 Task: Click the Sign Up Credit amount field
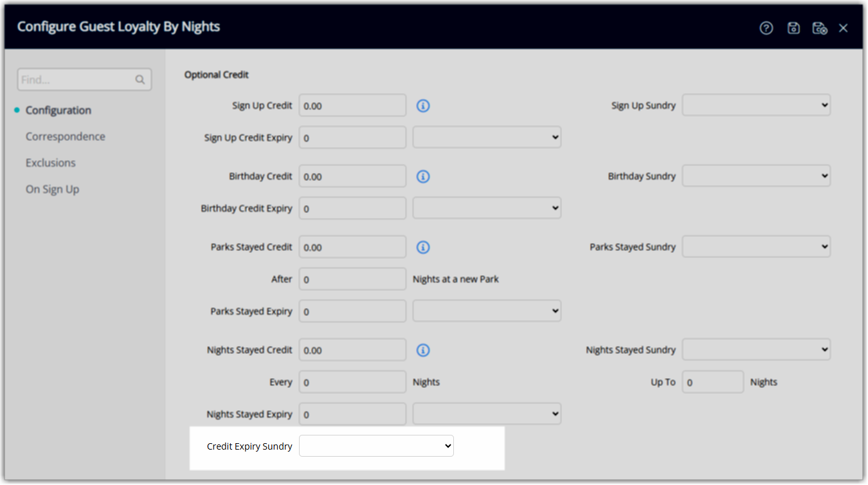pyautogui.click(x=352, y=105)
